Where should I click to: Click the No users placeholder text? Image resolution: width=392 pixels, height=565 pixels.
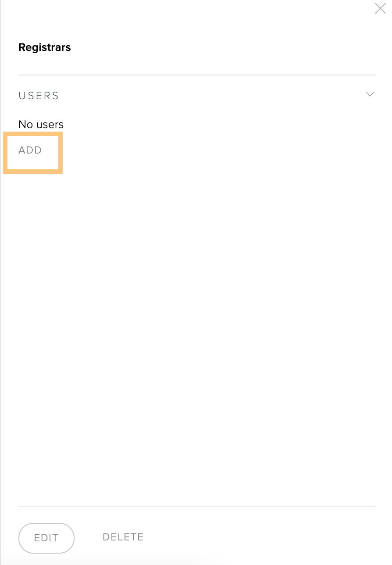(x=41, y=125)
